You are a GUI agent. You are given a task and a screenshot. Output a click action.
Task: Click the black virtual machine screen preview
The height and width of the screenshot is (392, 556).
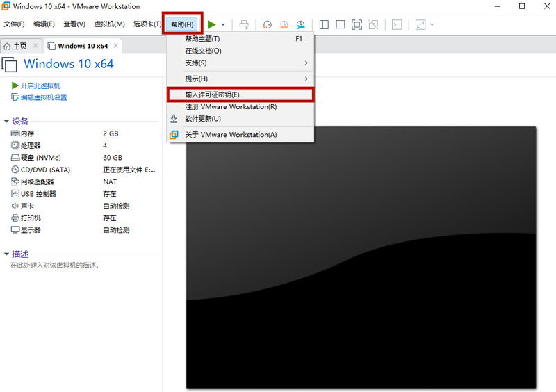point(361,257)
